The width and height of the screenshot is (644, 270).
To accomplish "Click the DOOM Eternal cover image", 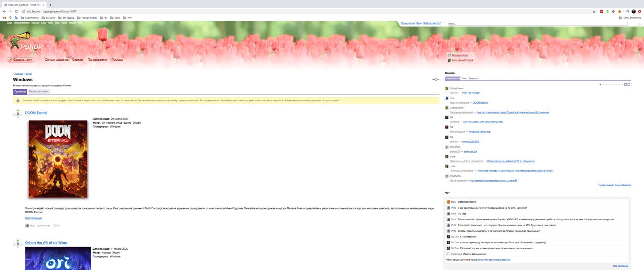I will tap(58, 159).
